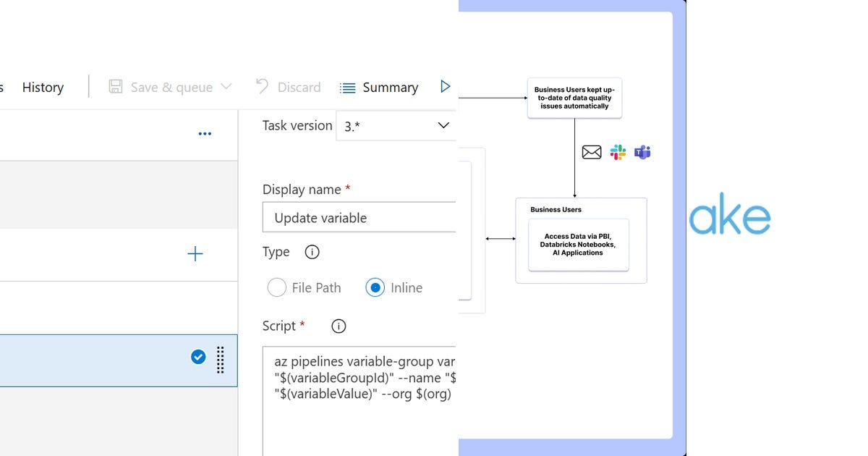Viewport: 868px width, 456px height.
Task: Select the Microsoft Teams icon in the diagram
Action: pos(641,152)
